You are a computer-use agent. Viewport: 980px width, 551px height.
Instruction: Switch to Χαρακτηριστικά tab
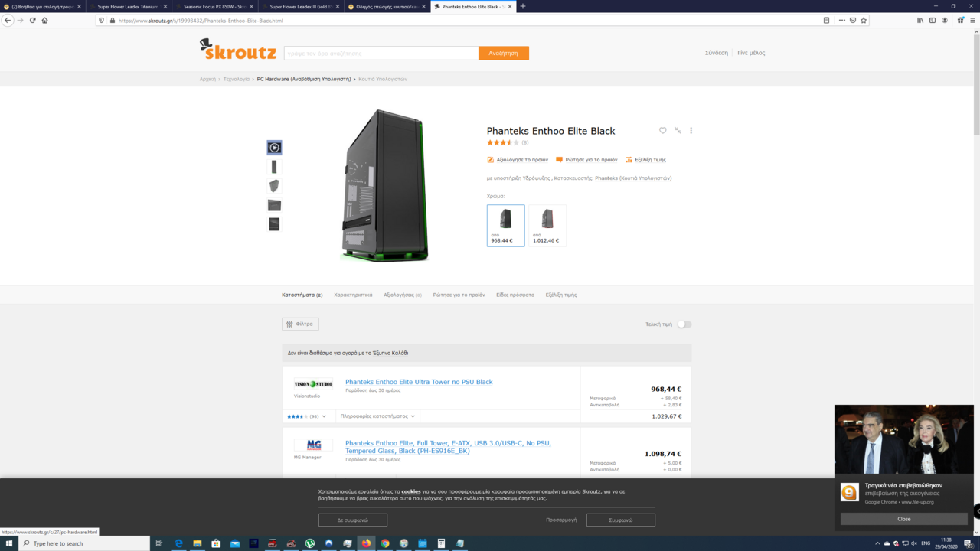[353, 295]
